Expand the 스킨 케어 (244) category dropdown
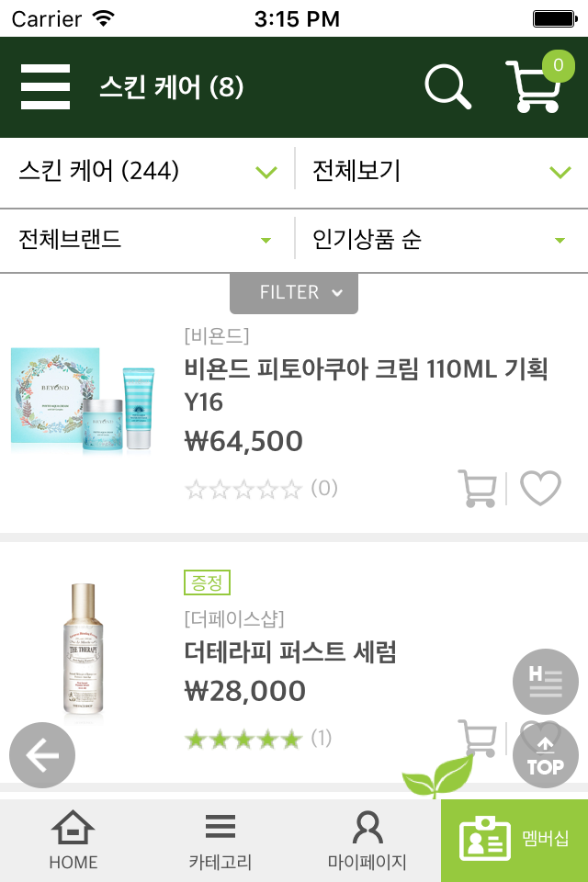 point(142,171)
